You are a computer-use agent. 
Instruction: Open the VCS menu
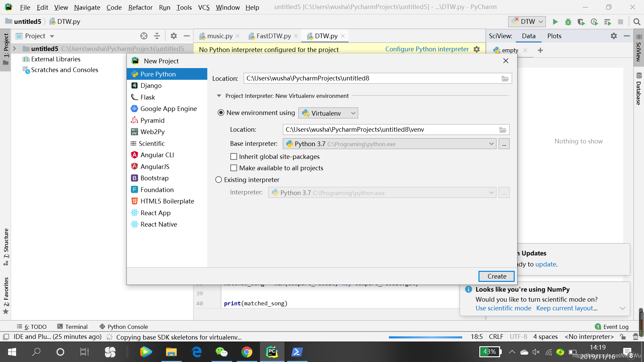pos(204,7)
